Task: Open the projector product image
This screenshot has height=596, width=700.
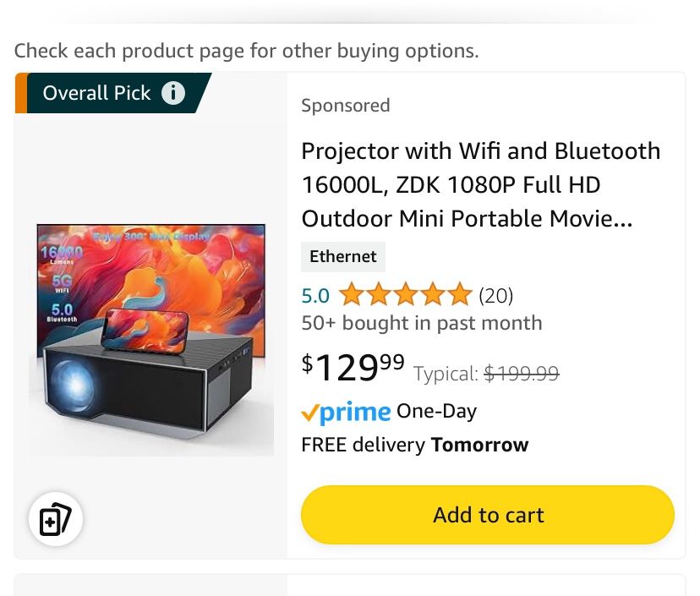Action: [151, 338]
